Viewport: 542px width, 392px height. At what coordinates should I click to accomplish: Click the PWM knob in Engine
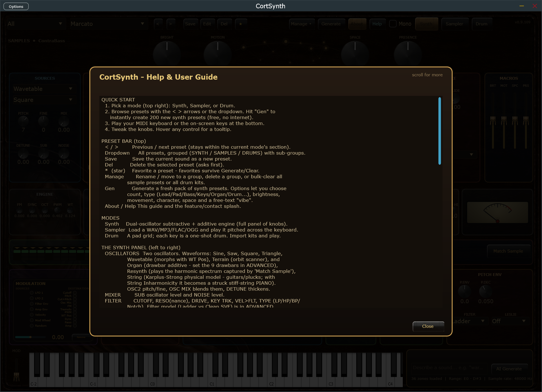[x=57, y=210]
